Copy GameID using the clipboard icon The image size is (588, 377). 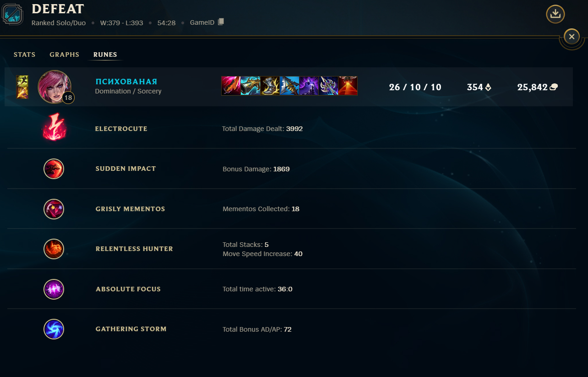tap(221, 22)
